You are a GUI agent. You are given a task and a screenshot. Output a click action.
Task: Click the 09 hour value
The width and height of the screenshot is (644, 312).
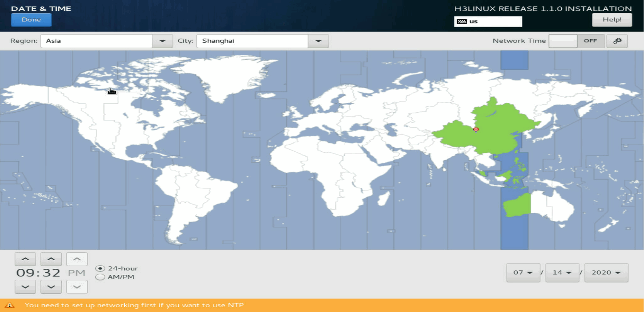point(26,273)
